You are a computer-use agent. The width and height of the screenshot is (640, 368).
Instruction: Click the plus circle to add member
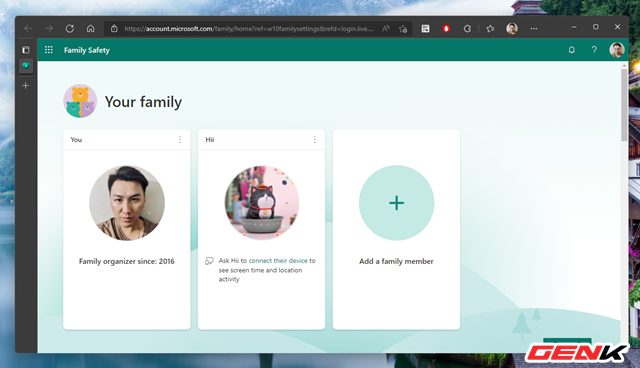pyautogui.click(x=396, y=203)
